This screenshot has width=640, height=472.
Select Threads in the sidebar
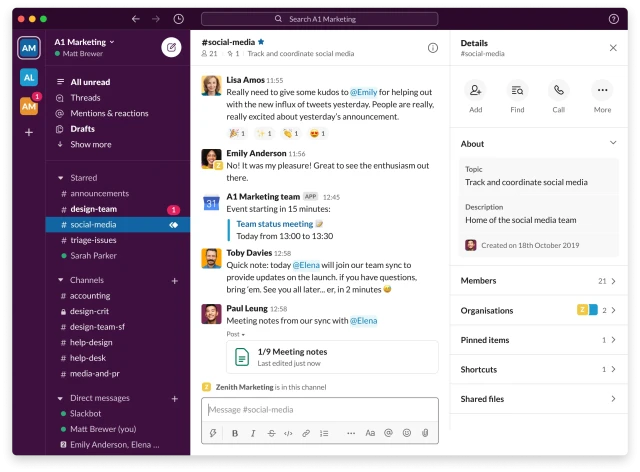[x=85, y=98]
